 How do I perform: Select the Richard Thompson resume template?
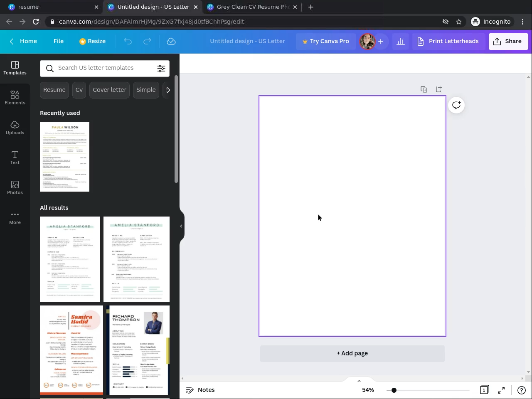(138, 350)
